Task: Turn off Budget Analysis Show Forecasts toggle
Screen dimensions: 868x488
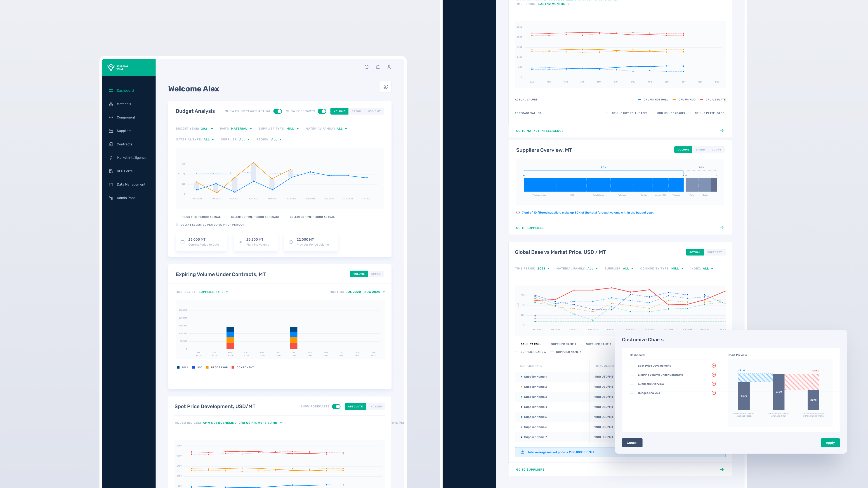Action: pos(322,111)
